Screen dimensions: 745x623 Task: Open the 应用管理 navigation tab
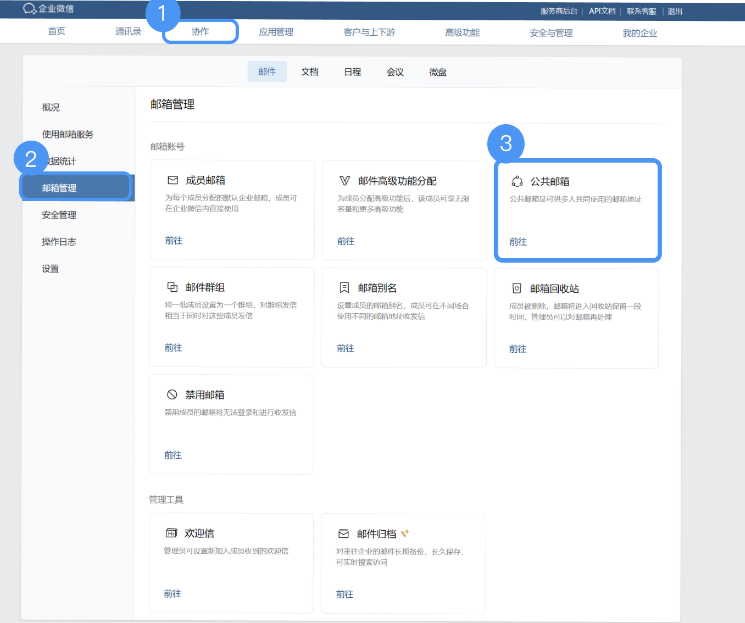[x=276, y=32]
